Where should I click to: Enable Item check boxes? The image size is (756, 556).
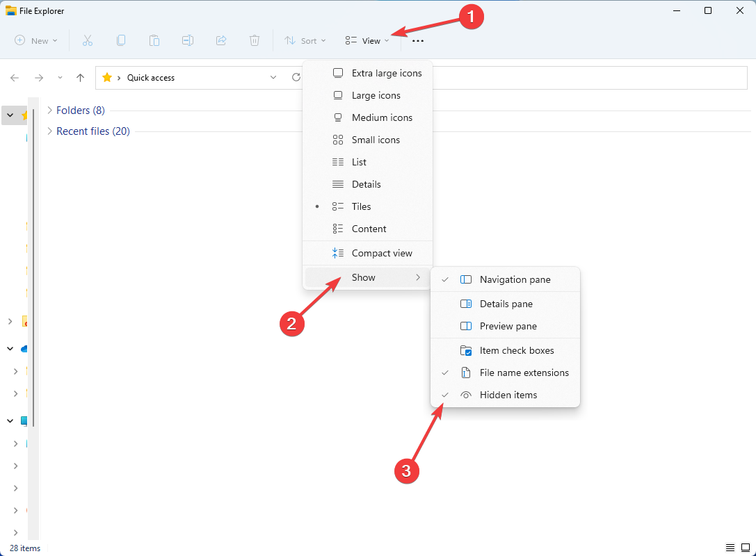coord(505,350)
